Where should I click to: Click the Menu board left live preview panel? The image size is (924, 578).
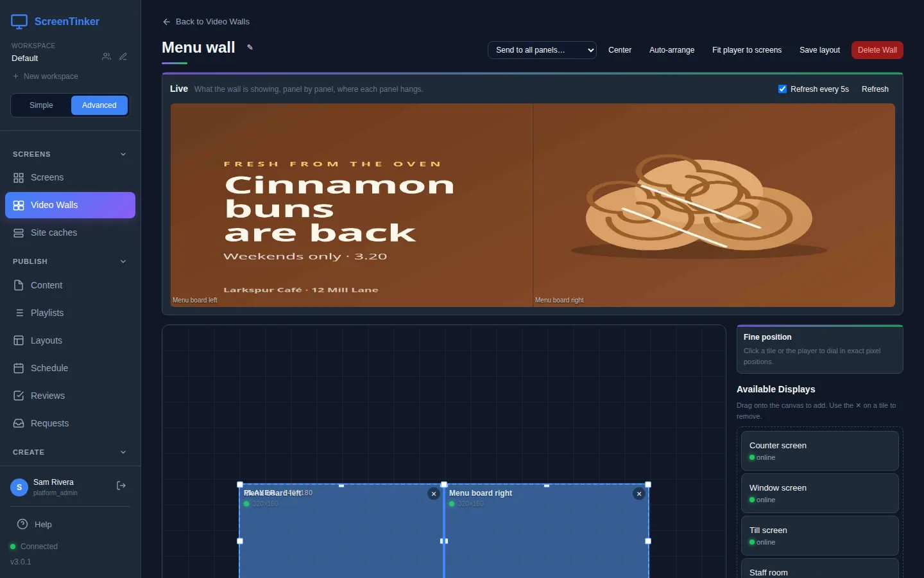(x=352, y=206)
